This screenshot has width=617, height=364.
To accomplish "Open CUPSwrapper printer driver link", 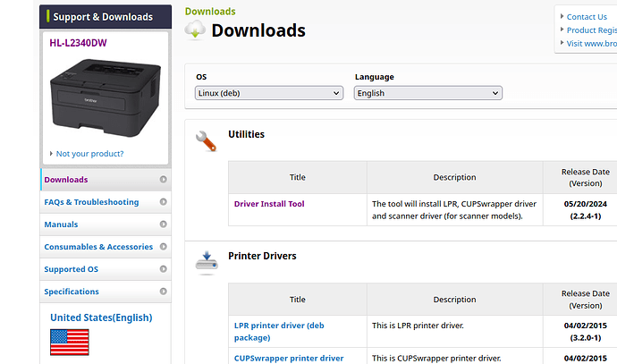I will point(289,358).
